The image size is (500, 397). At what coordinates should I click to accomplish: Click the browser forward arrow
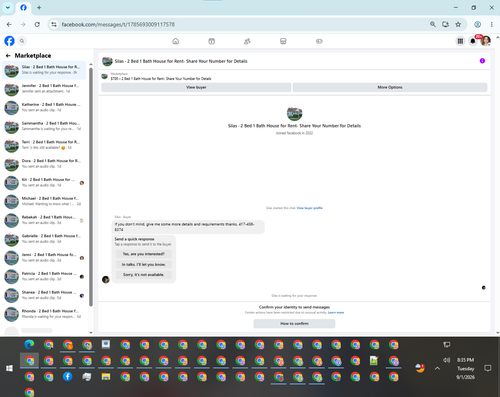pyautogui.click(x=23, y=24)
